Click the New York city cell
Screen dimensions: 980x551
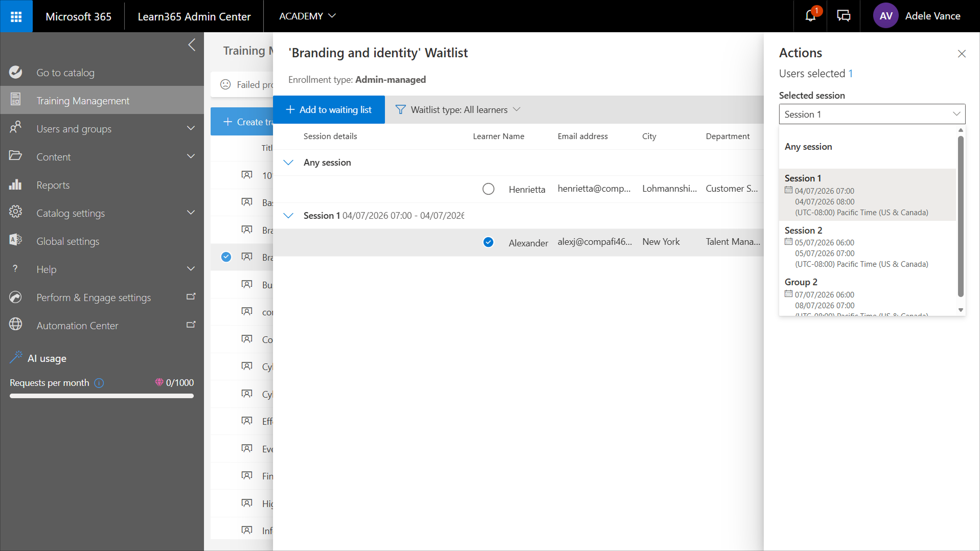point(661,242)
